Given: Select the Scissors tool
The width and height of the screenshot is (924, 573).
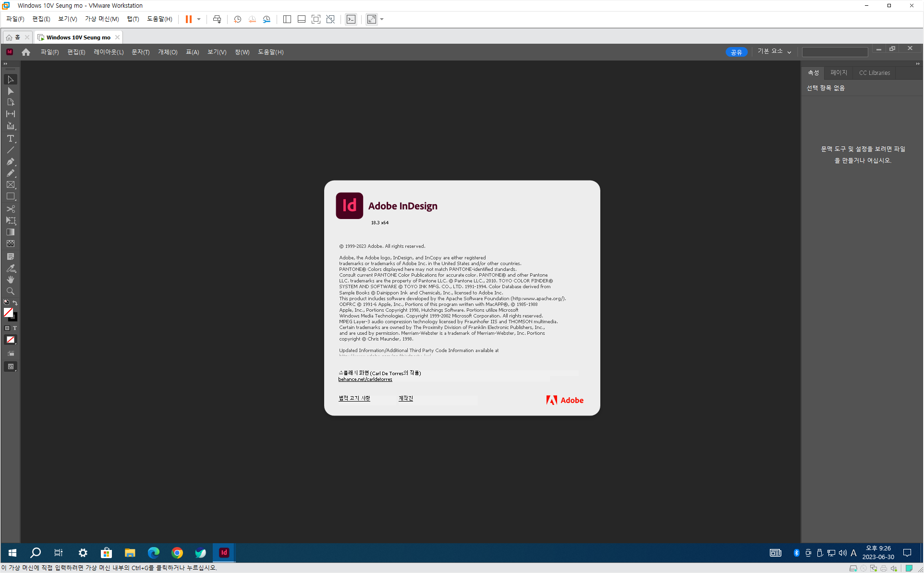Looking at the screenshot, I should [11, 209].
